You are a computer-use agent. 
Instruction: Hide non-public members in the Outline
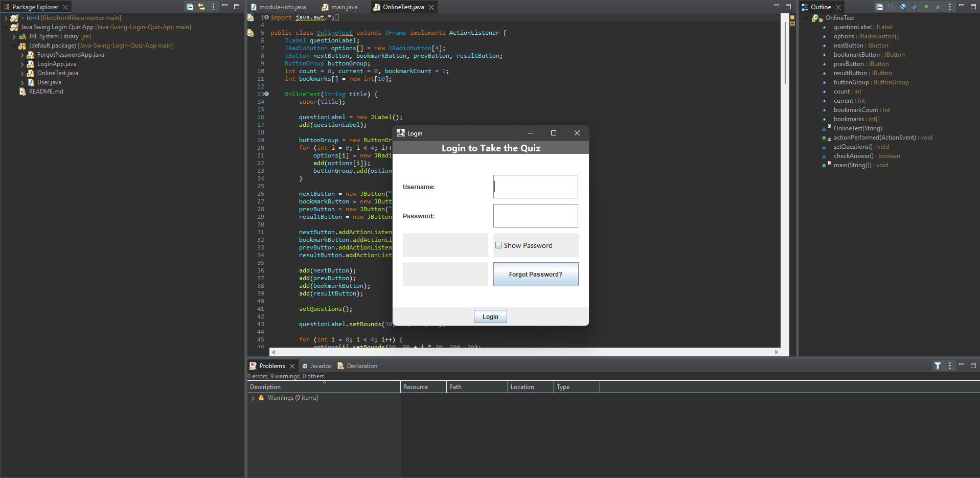(x=926, y=7)
